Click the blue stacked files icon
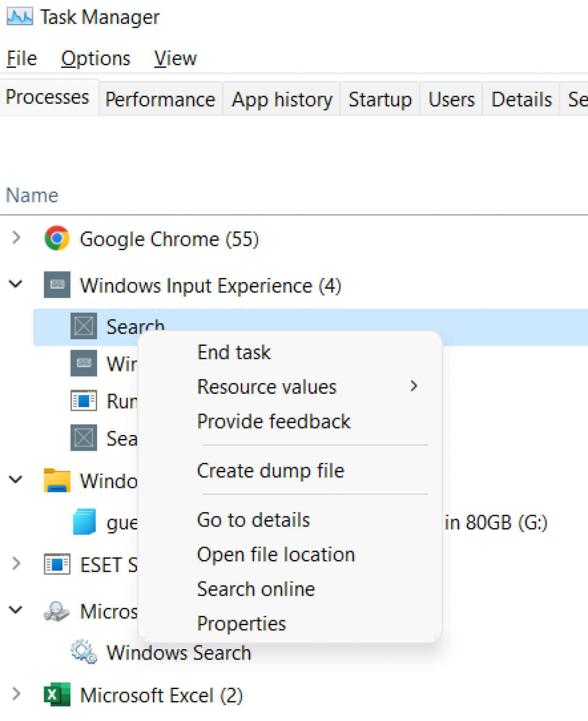Viewport: 588px width, 721px height. [84, 522]
